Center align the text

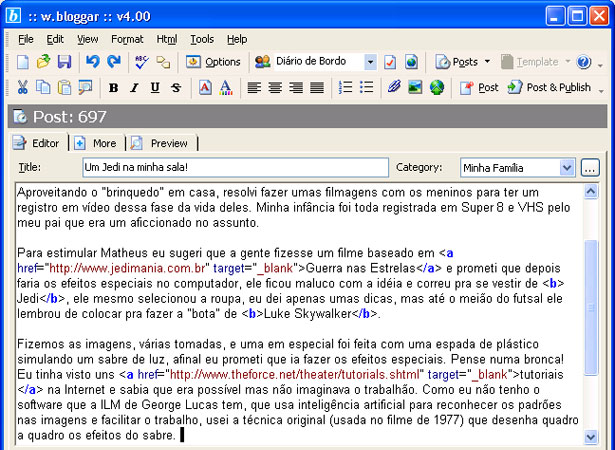click(x=275, y=87)
